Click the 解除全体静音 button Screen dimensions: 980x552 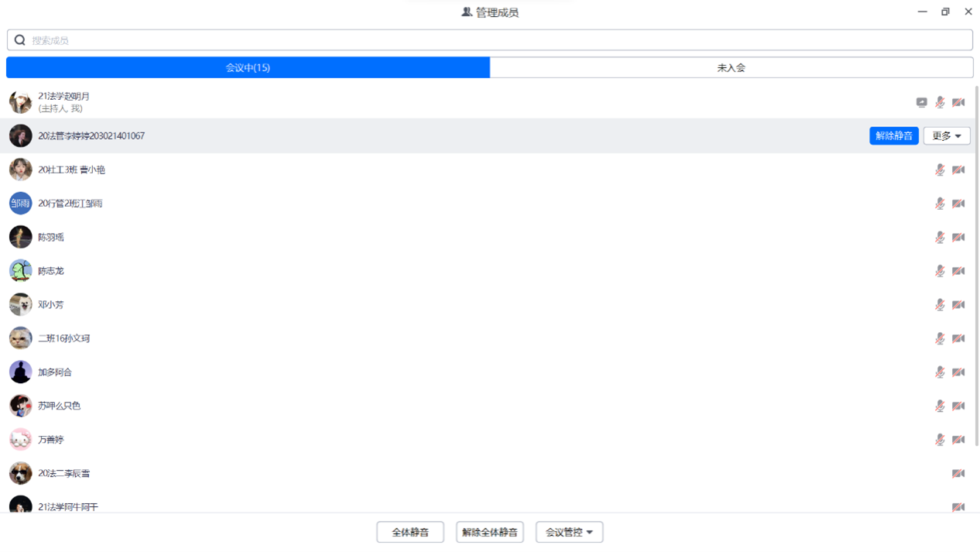pos(490,533)
